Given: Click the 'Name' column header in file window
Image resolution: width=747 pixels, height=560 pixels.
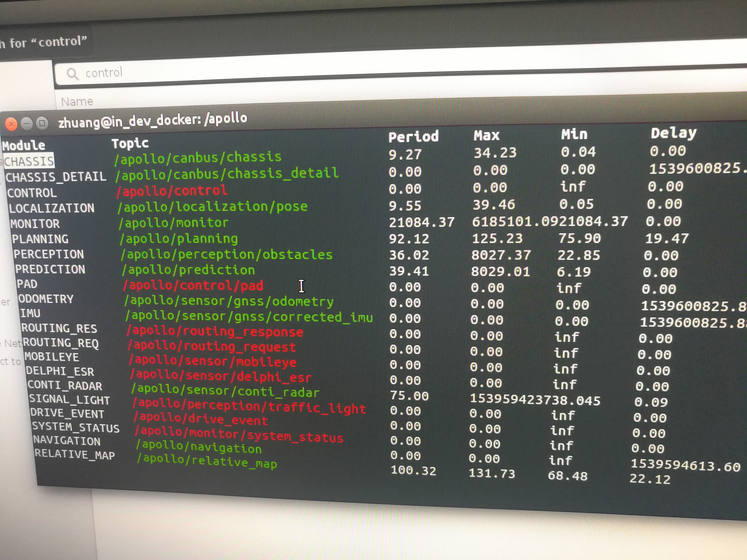Looking at the screenshot, I should tap(77, 101).
